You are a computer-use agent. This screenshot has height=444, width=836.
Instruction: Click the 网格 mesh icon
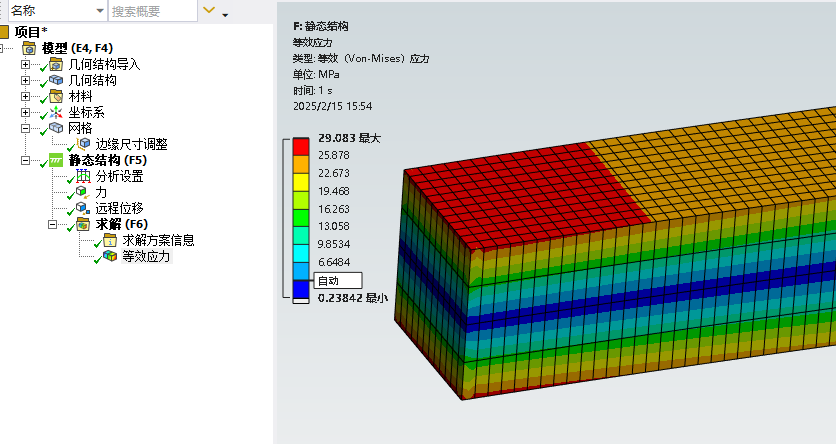click(56, 128)
